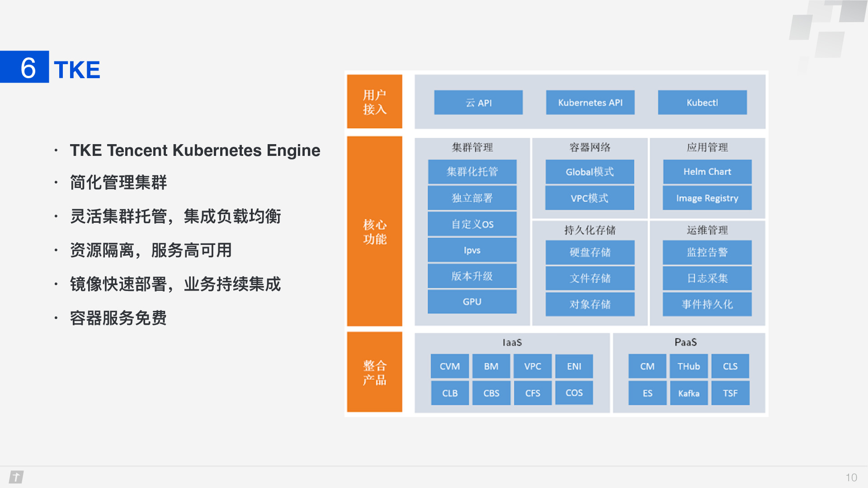The image size is (868, 488).
Task: Click the 'Helm Chart' box
Action: point(707,172)
